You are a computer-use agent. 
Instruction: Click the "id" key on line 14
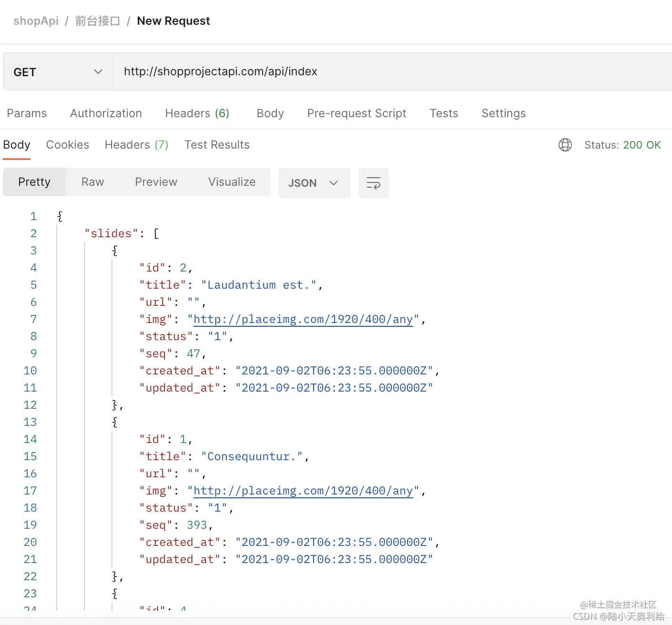click(152, 439)
